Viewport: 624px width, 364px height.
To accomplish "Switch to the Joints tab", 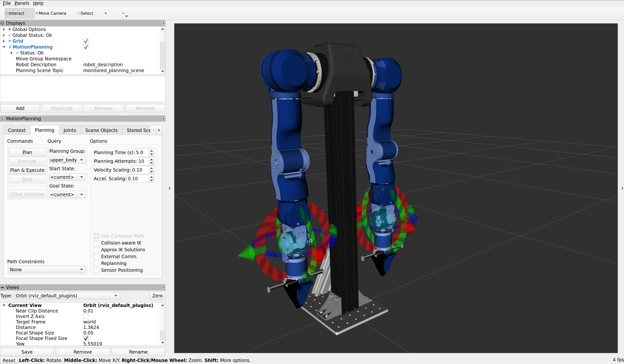I will 70,130.
